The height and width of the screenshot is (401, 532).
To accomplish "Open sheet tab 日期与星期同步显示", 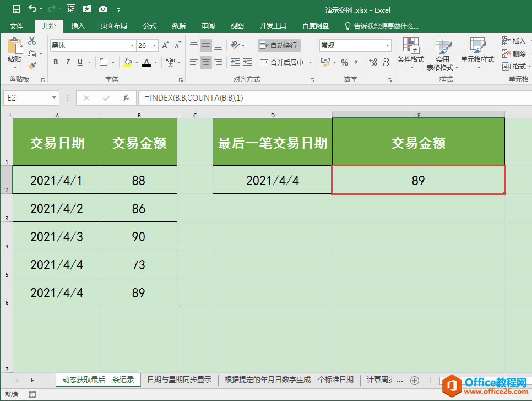I will tap(180, 380).
